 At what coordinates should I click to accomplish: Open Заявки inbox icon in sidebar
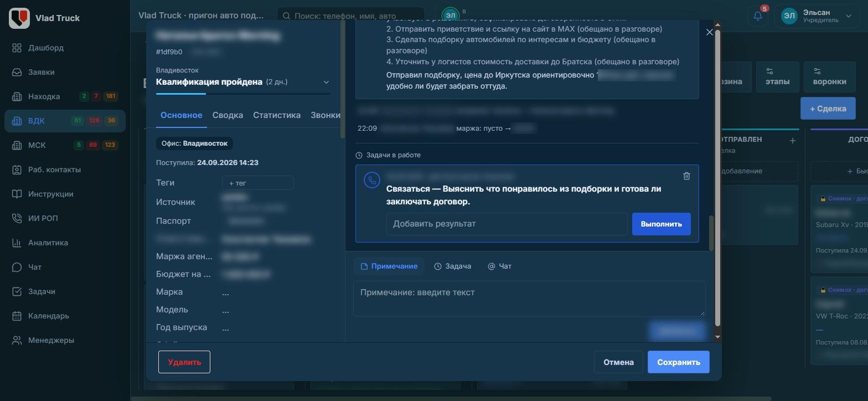tap(17, 72)
